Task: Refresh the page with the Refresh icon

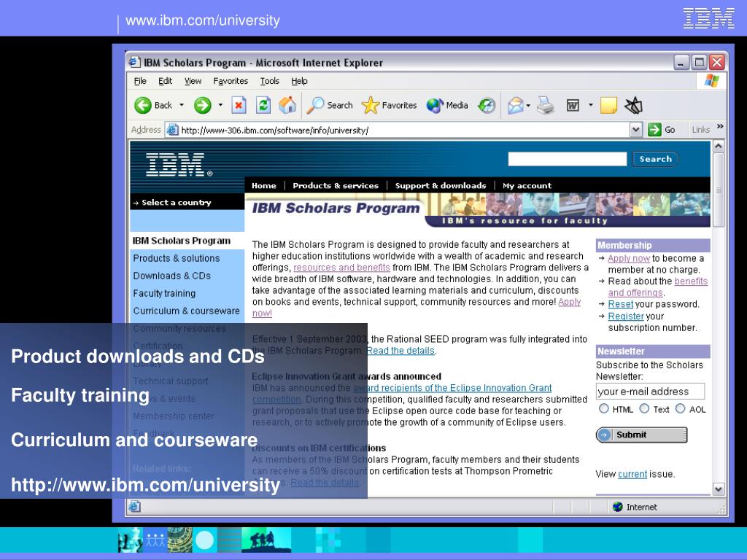Action: (263, 105)
